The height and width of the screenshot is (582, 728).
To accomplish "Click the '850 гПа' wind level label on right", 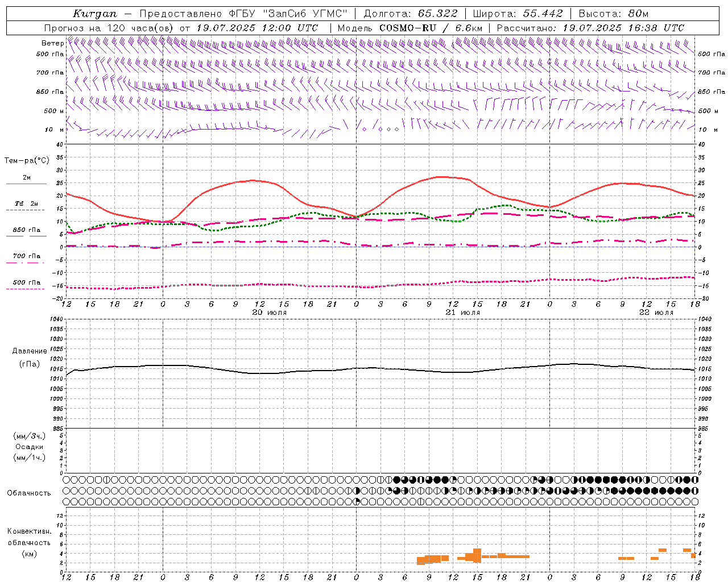I will tap(712, 92).
